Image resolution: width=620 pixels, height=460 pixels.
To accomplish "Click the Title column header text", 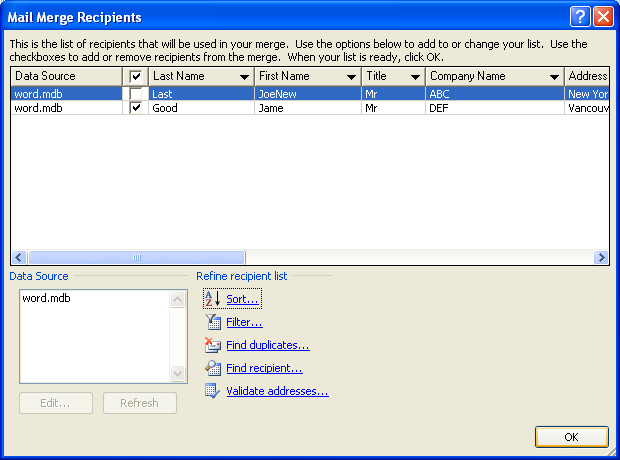I will coord(376,76).
